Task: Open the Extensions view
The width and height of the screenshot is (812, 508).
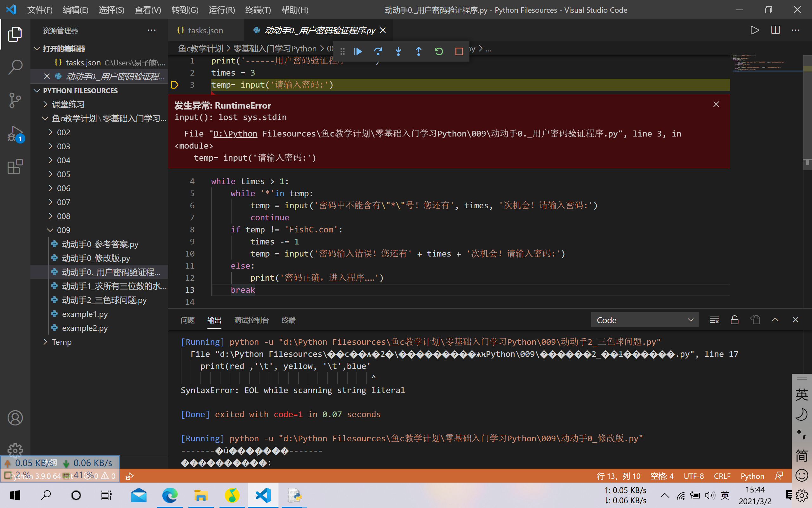Action: (15, 167)
